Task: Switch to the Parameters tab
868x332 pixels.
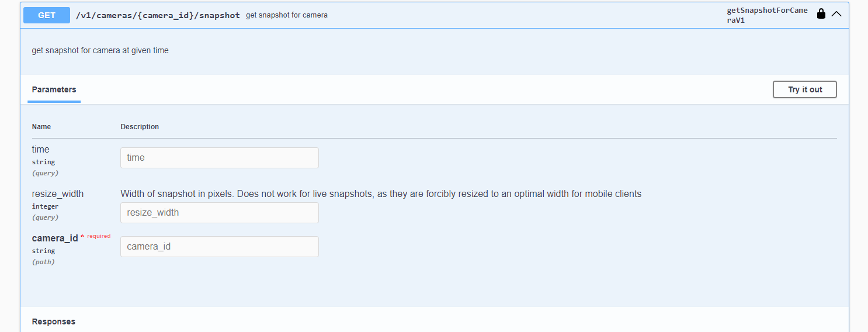Action: point(54,89)
